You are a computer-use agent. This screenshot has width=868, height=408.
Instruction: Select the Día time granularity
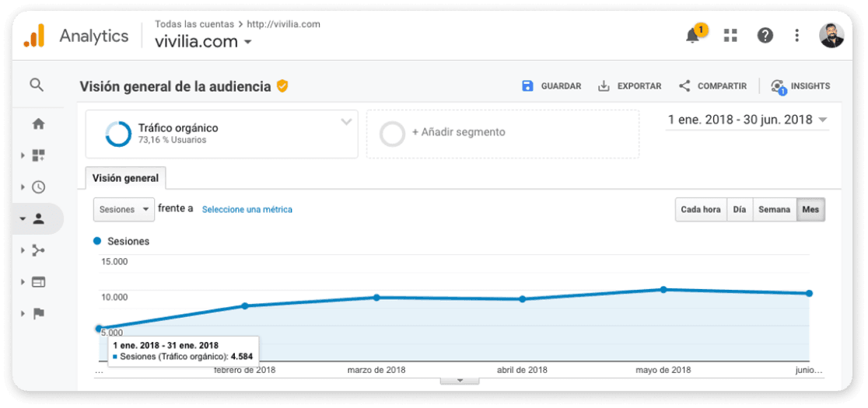(740, 210)
